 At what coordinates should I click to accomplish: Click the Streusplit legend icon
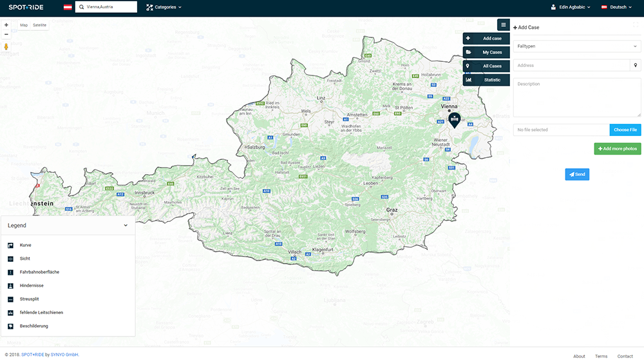coord(10,299)
